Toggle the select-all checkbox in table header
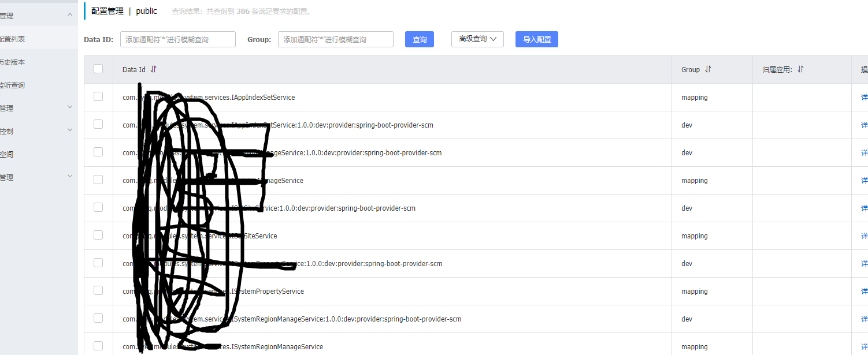The image size is (868, 355). pyautogui.click(x=98, y=69)
